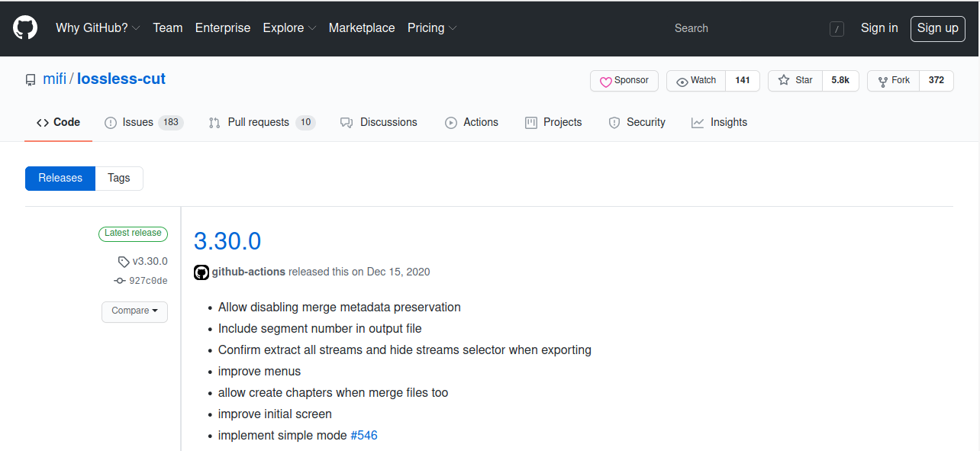The width and height of the screenshot is (980, 451).
Task: Expand the Explore navigation dropdown
Action: 289,28
